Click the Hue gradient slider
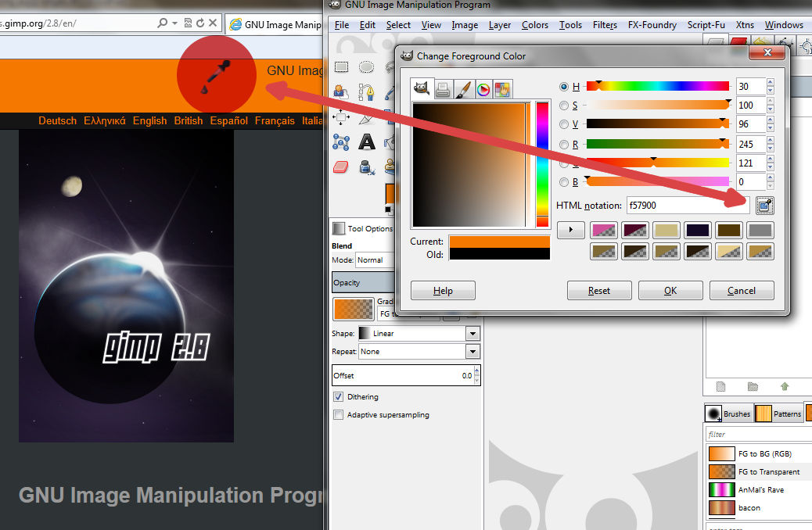The width and height of the screenshot is (812, 530). [x=658, y=87]
